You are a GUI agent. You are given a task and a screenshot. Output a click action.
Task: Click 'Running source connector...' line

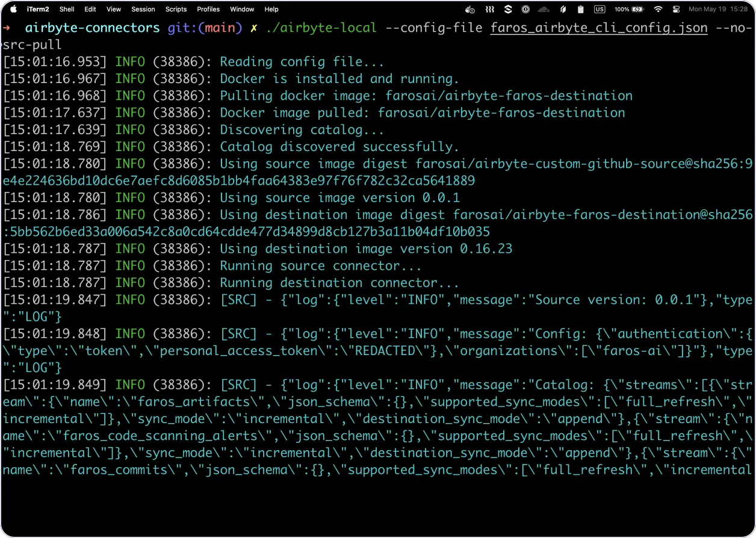coord(321,265)
